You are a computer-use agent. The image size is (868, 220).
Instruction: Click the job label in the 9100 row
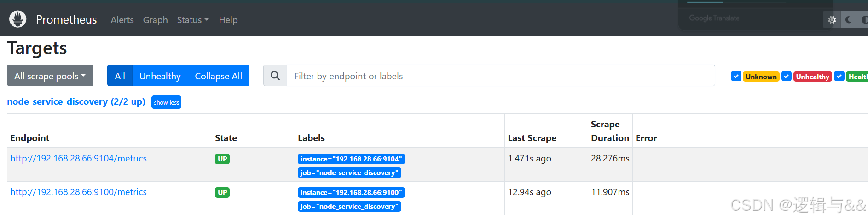pos(349,207)
